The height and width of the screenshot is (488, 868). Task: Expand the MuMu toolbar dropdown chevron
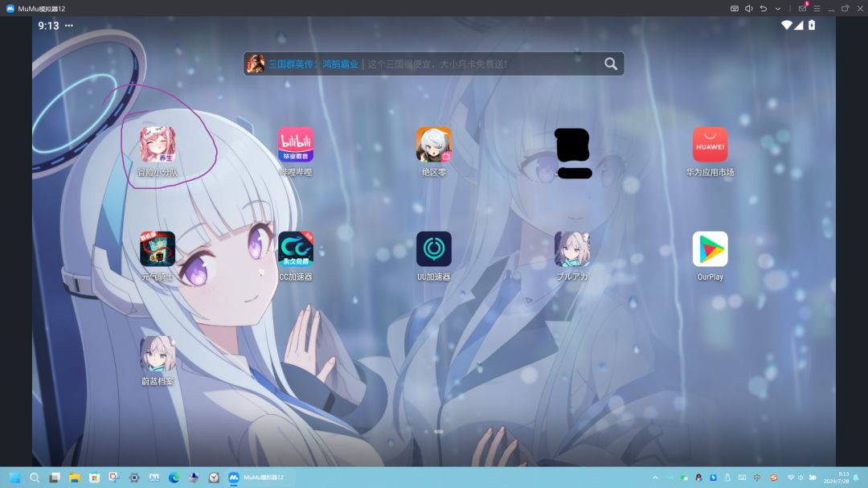tap(778, 8)
